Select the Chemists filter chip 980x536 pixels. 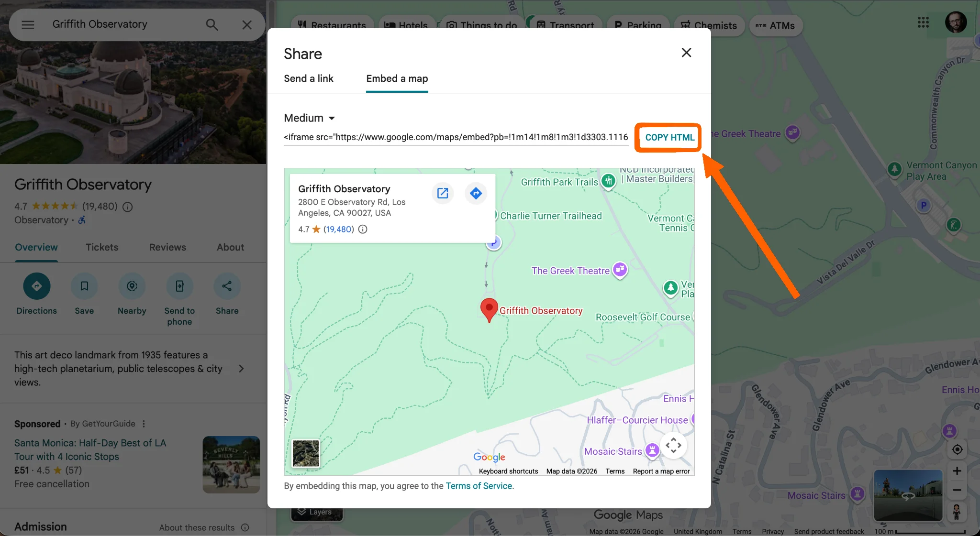coord(709,25)
